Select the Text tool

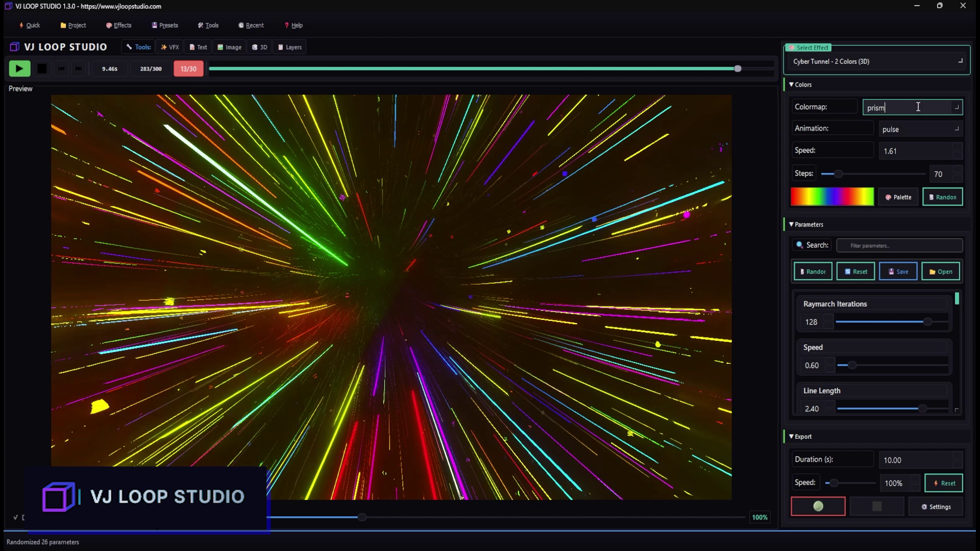pyautogui.click(x=198, y=46)
